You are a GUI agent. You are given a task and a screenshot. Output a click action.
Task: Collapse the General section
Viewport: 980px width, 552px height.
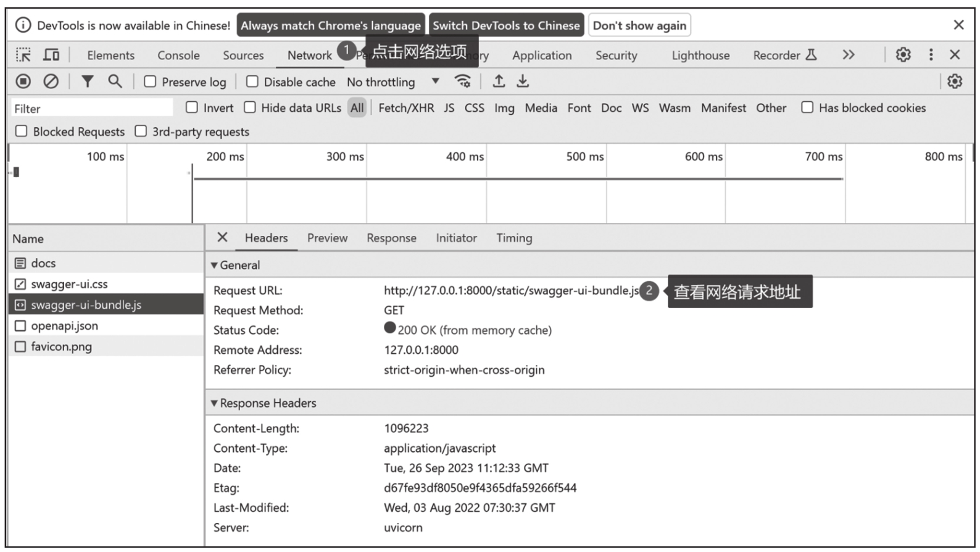tap(215, 266)
